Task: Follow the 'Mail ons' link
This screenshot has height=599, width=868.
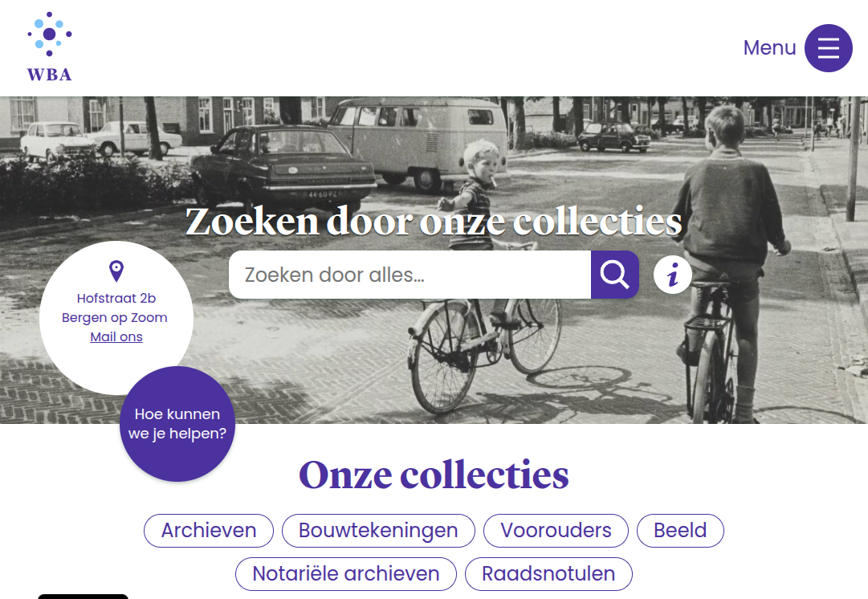Action: (x=116, y=336)
